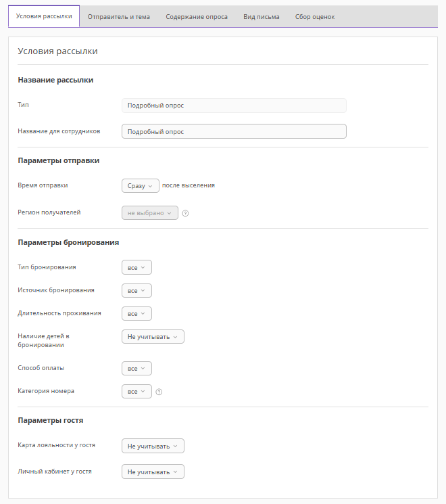Viewport: 446px width, 504px height.
Task: Open the Содержание опроса tab
Action: (197, 16)
